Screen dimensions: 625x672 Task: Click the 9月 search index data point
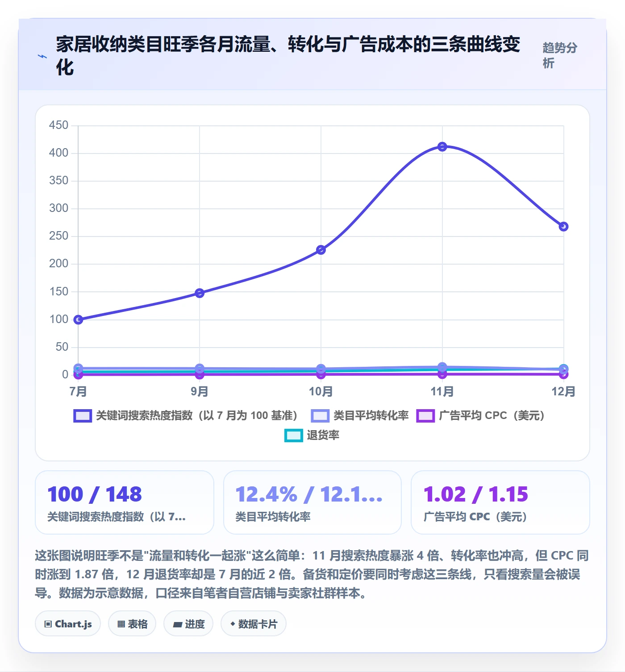coord(200,293)
